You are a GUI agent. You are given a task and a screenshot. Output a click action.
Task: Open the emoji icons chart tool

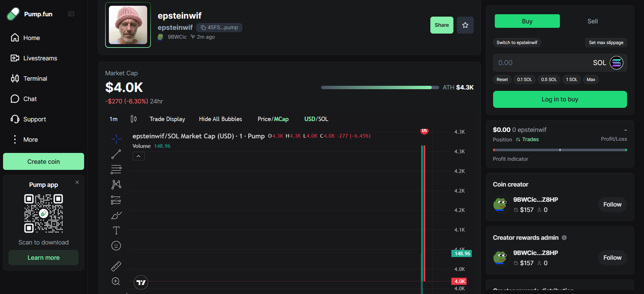[116, 246]
